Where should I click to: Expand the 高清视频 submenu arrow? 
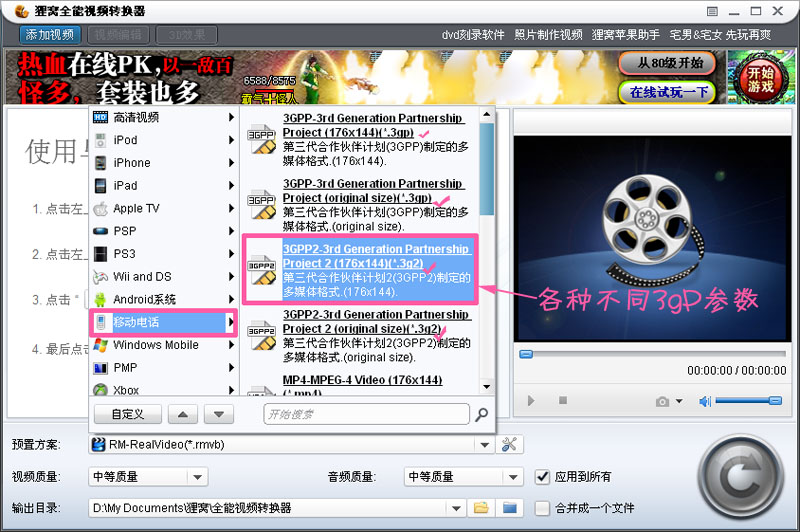231,117
